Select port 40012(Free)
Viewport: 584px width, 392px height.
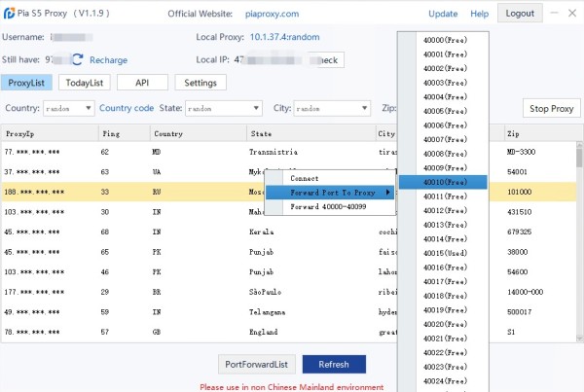pos(443,211)
